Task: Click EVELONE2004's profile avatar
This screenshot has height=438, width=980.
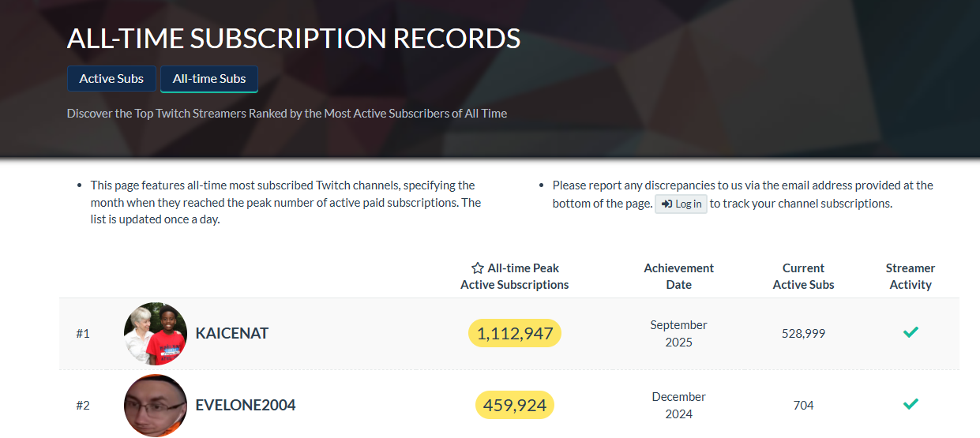Action: point(156,405)
